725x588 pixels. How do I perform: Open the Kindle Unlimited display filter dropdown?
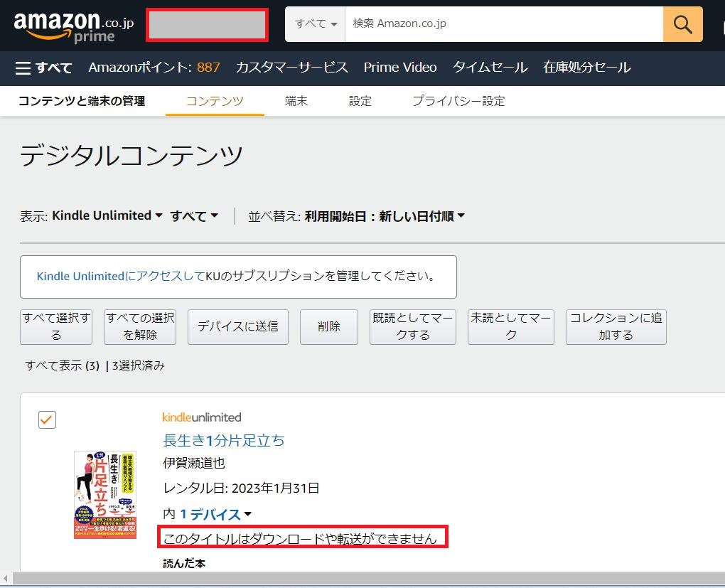pos(107,215)
